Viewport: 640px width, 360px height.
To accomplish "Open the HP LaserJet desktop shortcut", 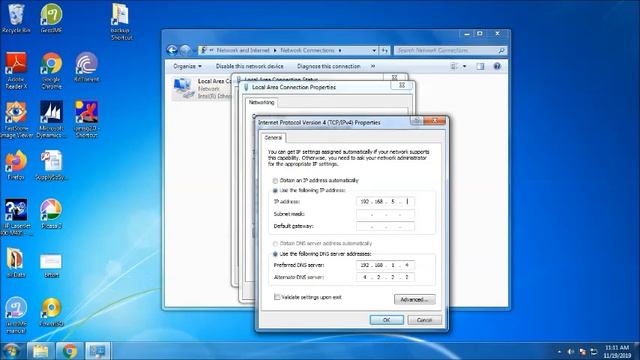I will click(x=16, y=218).
